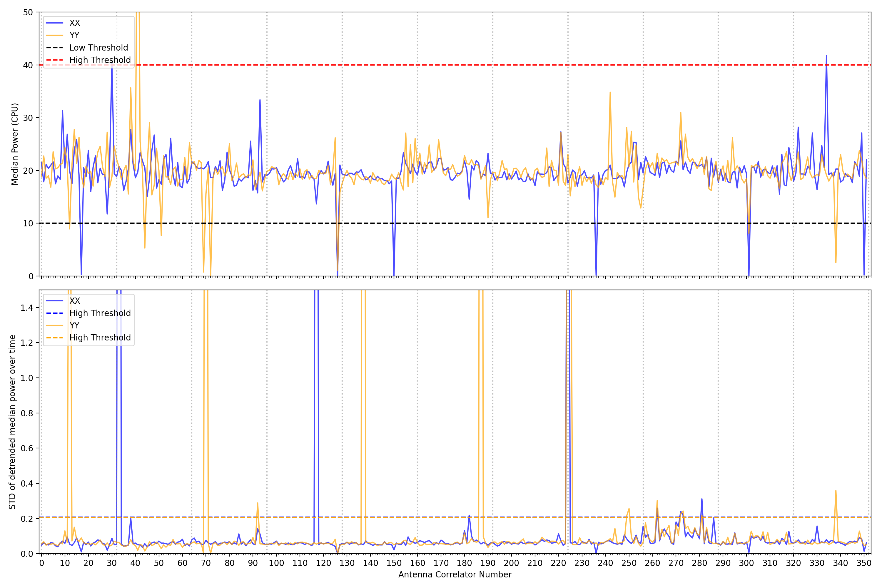Click the YY legend entry in top plot
This screenshot has width=882, height=588.
74,35
